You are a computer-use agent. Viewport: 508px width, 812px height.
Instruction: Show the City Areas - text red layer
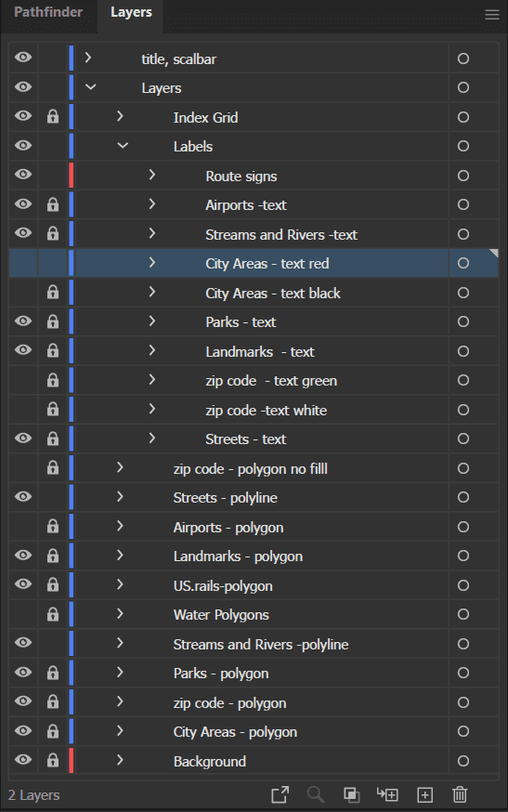click(23, 263)
